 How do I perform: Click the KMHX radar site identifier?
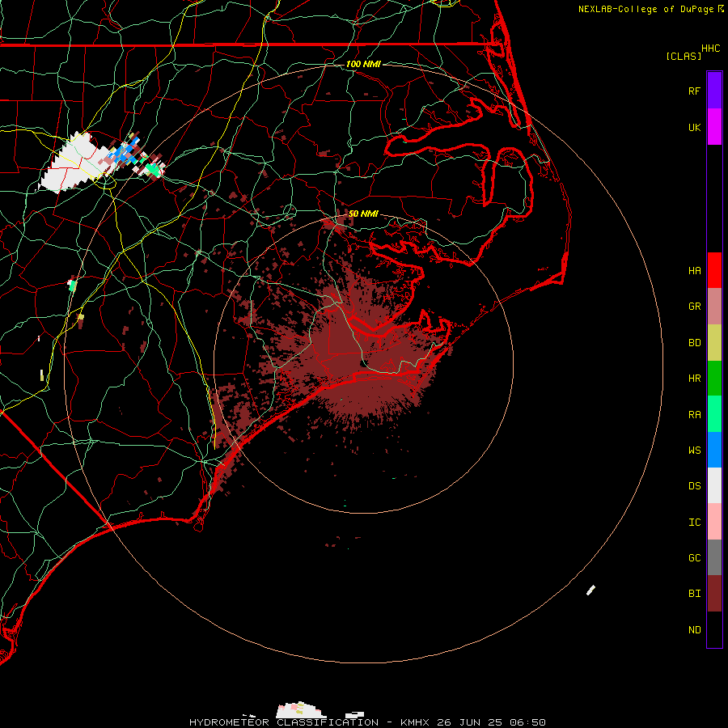click(x=415, y=722)
